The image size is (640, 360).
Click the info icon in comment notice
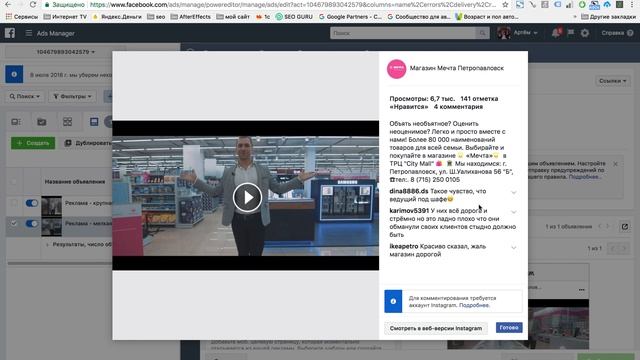click(x=393, y=301)
